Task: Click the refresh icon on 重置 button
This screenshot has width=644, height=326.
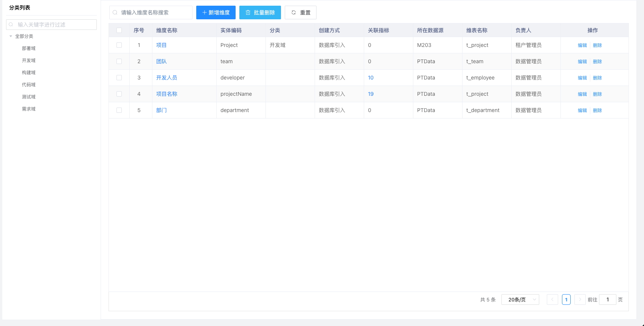Action: (293, 12)
